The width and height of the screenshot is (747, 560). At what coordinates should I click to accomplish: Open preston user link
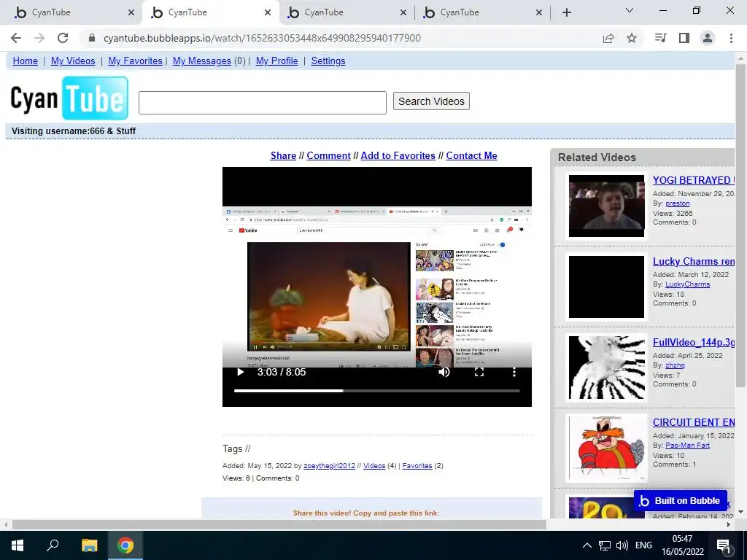click(678, 203)
